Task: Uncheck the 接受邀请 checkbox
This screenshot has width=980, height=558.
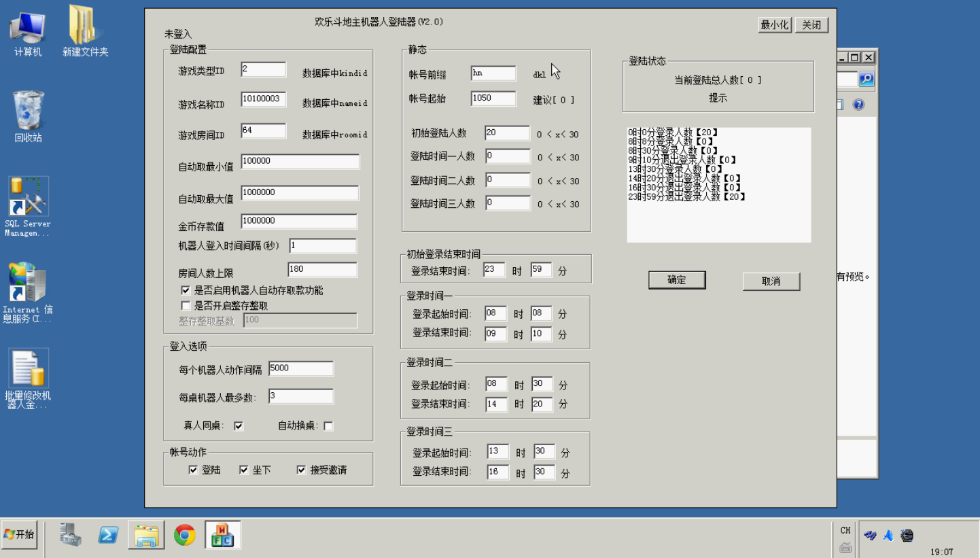Action: [x=302, y=470]
